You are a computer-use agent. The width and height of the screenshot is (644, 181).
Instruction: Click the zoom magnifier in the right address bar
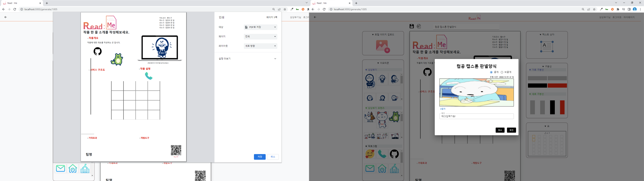[583, 9]
